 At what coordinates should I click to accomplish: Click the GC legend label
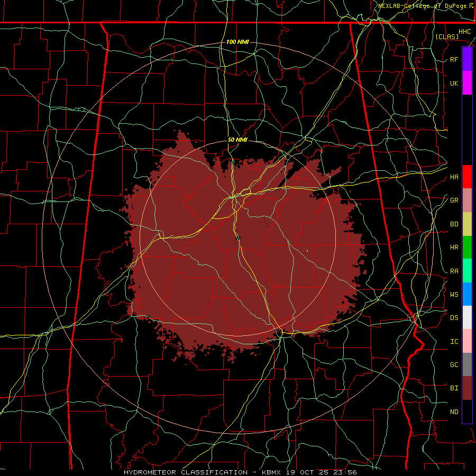click(454, 365)
